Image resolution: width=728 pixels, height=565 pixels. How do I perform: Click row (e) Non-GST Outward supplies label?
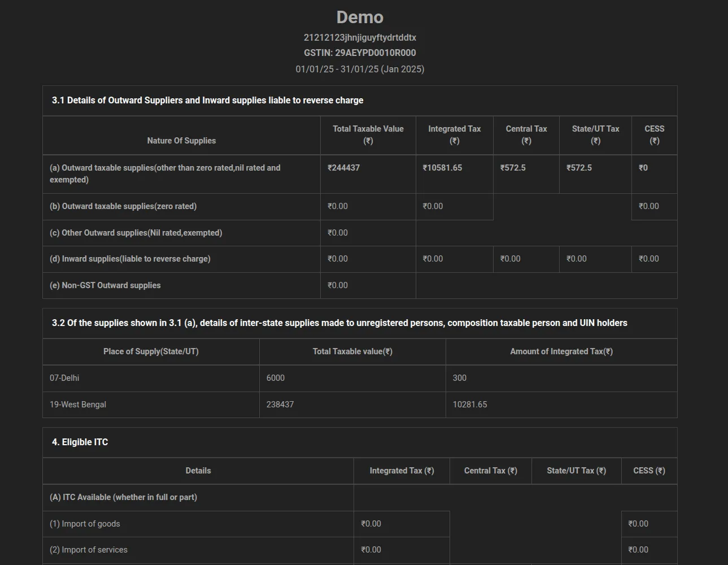point(105,285)
